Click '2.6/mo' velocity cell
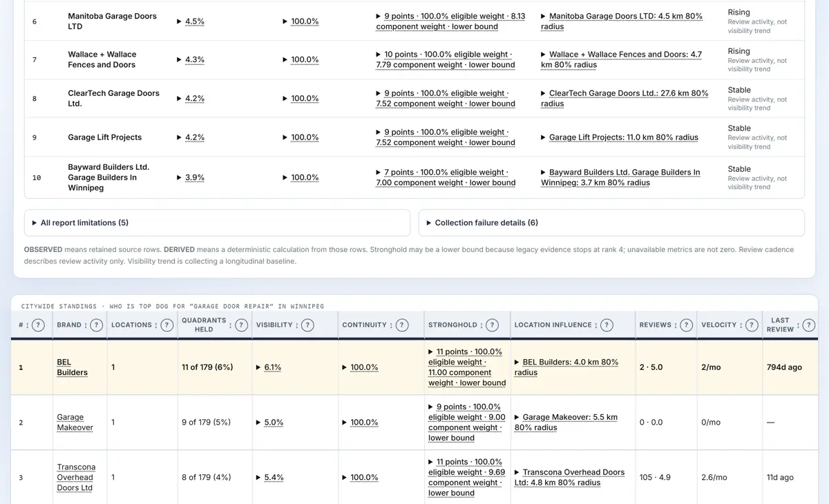Image resolution: width=829 pixels, height=504 pixels. point(714,477)
